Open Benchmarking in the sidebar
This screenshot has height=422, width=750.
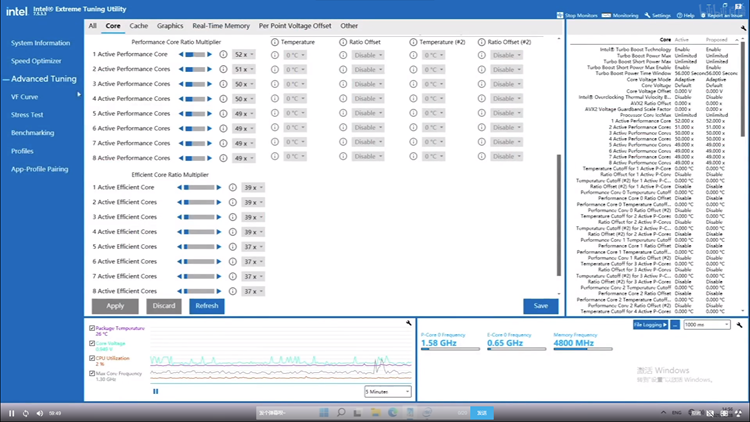[x=33, y=133]
